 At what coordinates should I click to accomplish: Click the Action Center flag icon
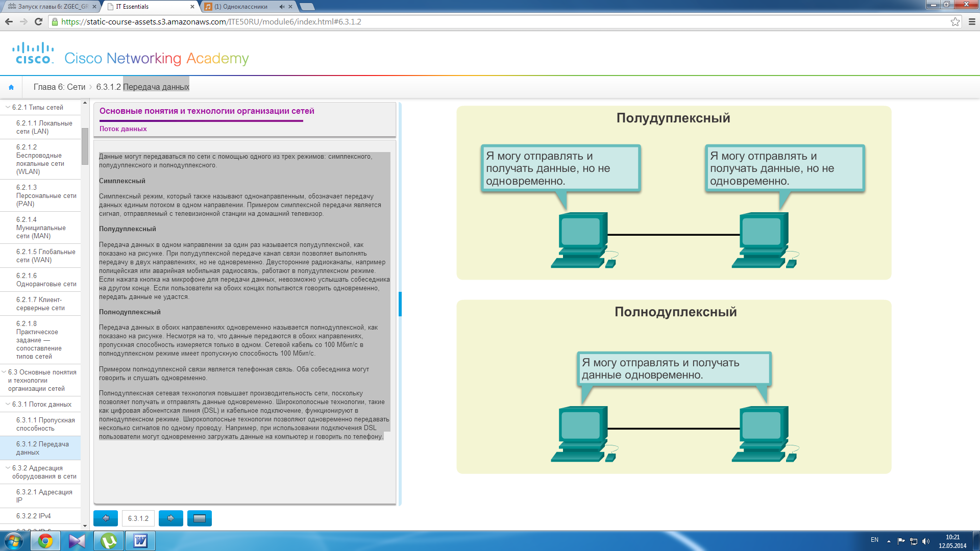901,541
